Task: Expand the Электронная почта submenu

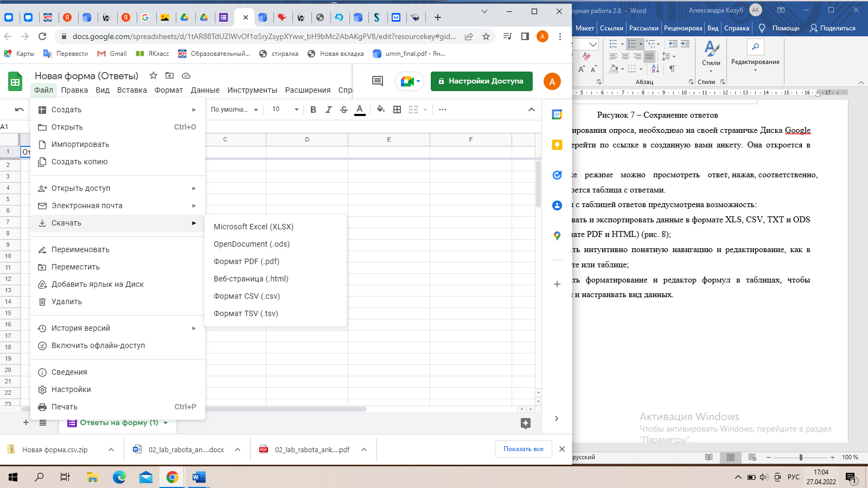Action: (x=118, y=206)
